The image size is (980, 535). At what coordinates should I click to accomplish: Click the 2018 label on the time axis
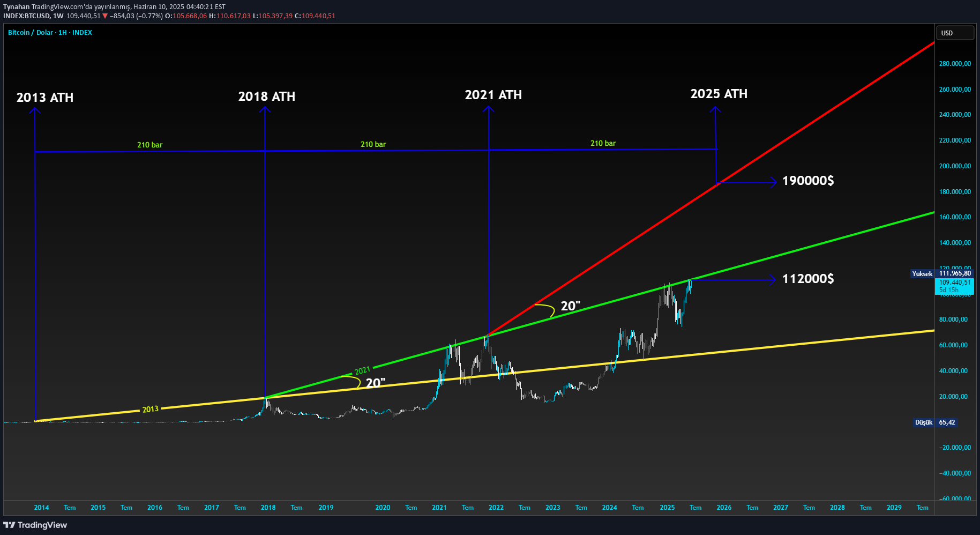point(268,508)
